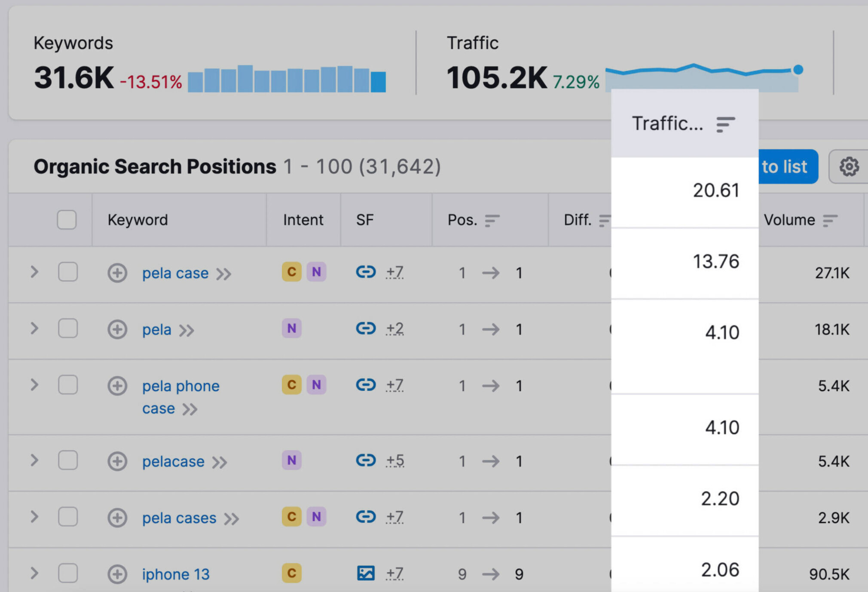Add 'pela cases' keyword via plus icon
Screen dimensions: 868x592
(117, 518)
